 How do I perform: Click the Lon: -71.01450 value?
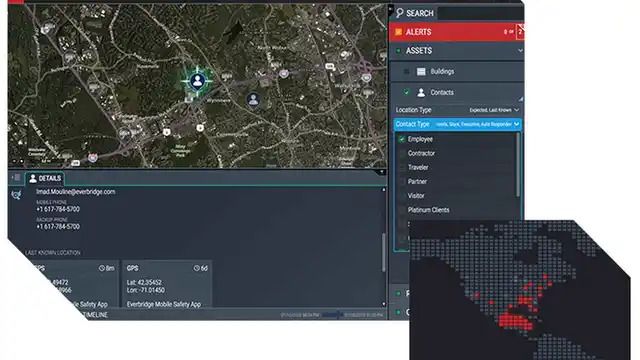[146, 290]
